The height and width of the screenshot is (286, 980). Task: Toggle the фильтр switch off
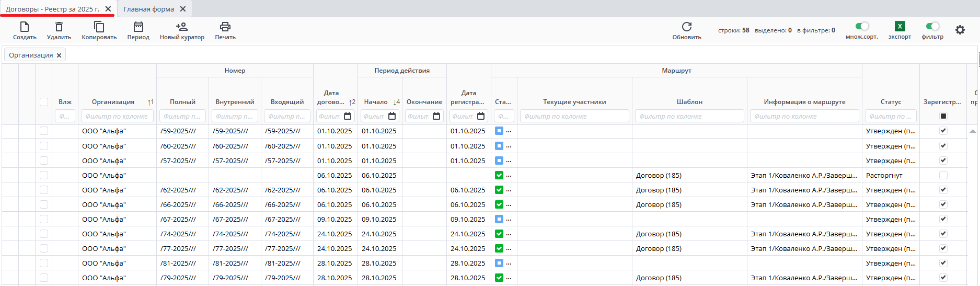click(x=932, y=26)
